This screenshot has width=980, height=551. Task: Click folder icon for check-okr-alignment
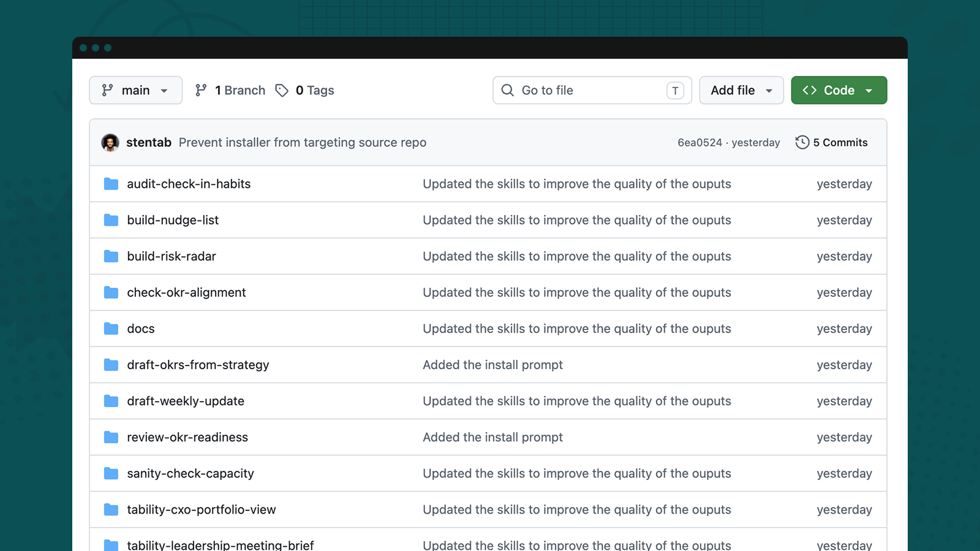[111, 292]
